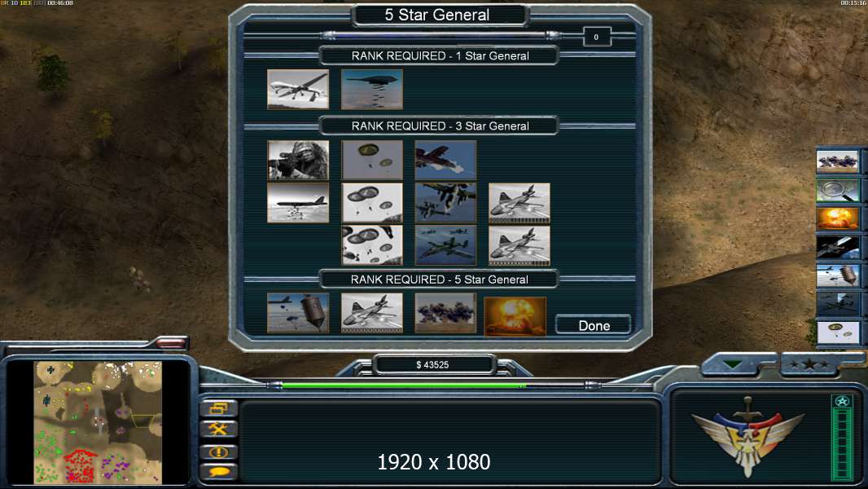Viewport: 868px width, 489px height.
Task: Expand the green down-arrow options toggle
Action: click(x=732, y=364)
